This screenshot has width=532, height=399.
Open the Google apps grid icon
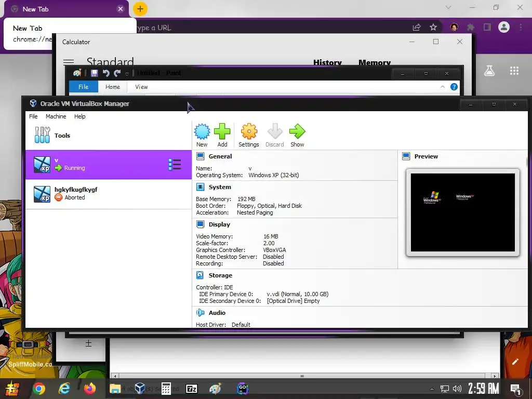[514, 71]
